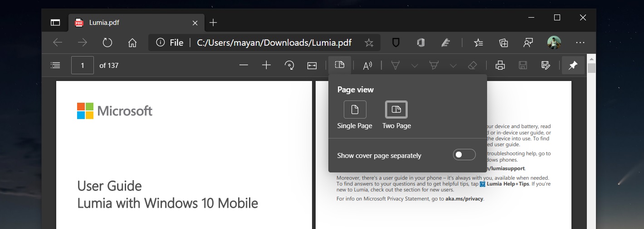Expand Highlight tool options dropdown
Image resolution: width=644 pixels, height=229 pixels.
[x=453, y=66]
